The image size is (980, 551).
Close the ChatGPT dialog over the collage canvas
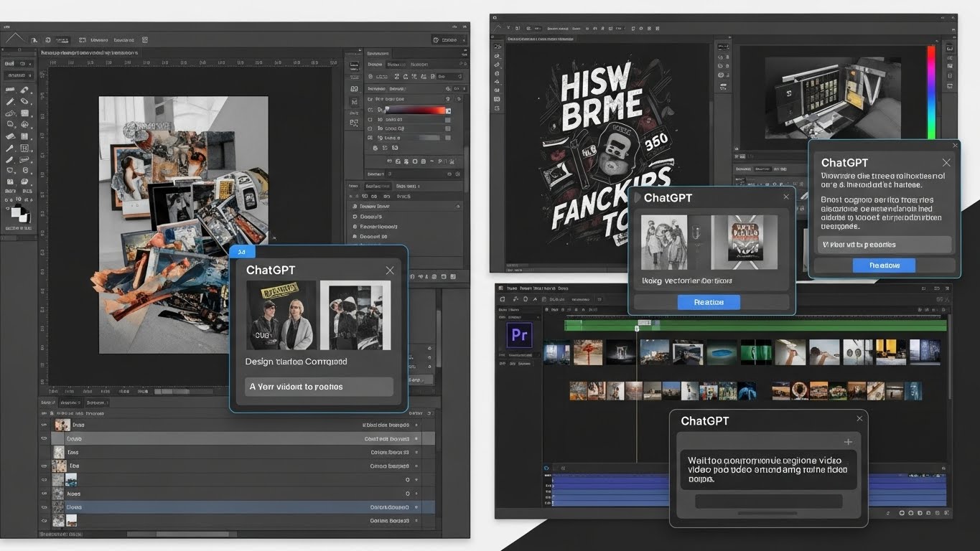tap(390, 270)
